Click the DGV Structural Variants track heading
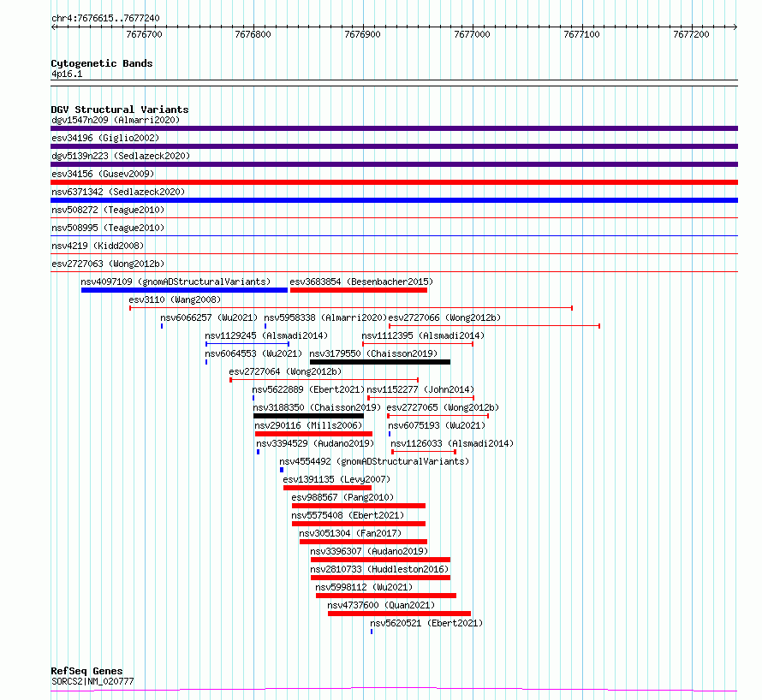The height and width of the screenshot is (700, 762). tap(120, 110)
